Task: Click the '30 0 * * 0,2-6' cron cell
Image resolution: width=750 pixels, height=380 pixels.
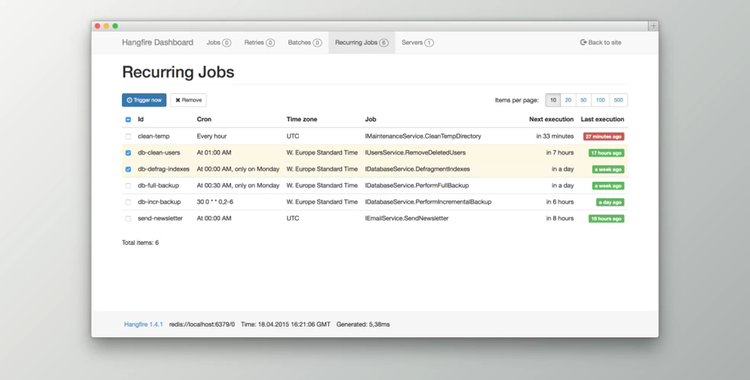Action: coord(215,202)
